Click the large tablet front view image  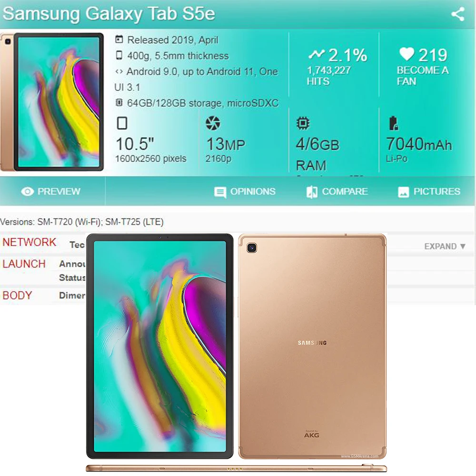[x=160, y=347]
